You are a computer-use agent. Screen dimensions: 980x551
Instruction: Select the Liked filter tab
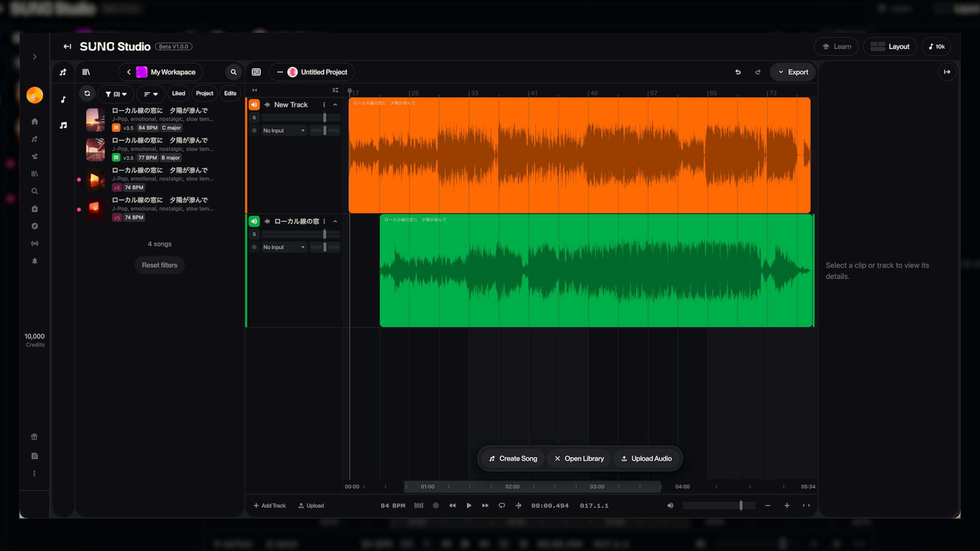coord(178,94)
